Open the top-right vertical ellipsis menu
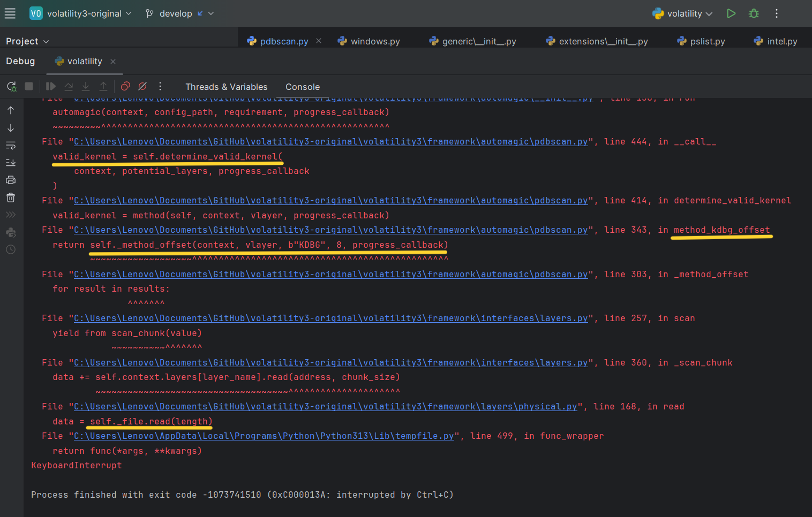This screenshot has height=517, width=812. click(776, 13)
